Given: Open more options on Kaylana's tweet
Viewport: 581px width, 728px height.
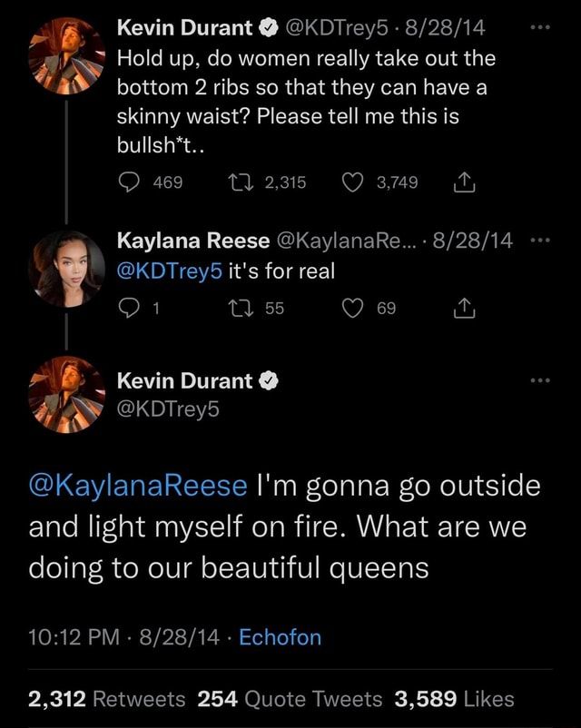Looking at the screenshot, I should tap(541, 241).
